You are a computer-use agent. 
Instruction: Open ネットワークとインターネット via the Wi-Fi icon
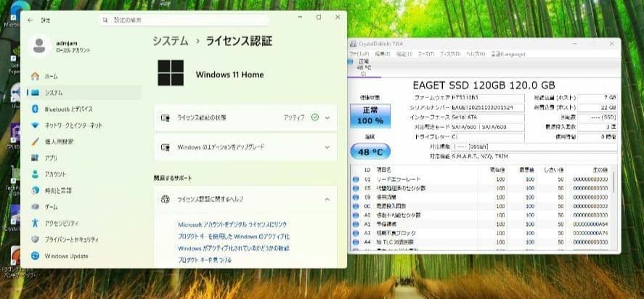click(36, 126)
